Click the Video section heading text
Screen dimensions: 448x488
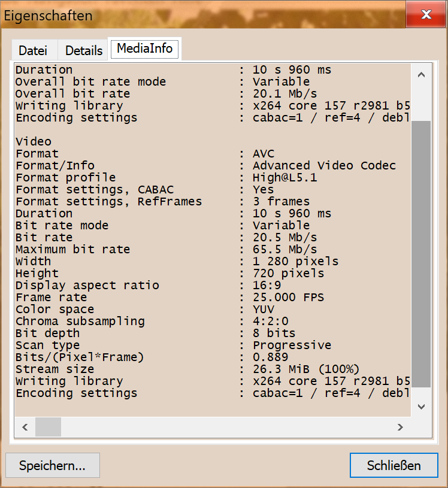(x=34, y=142)
